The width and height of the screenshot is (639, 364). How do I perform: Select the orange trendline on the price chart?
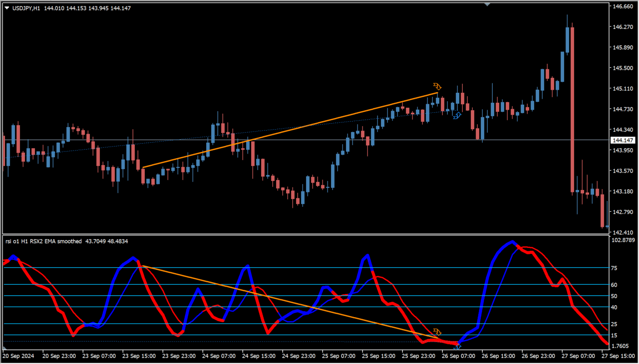[290, 130]
